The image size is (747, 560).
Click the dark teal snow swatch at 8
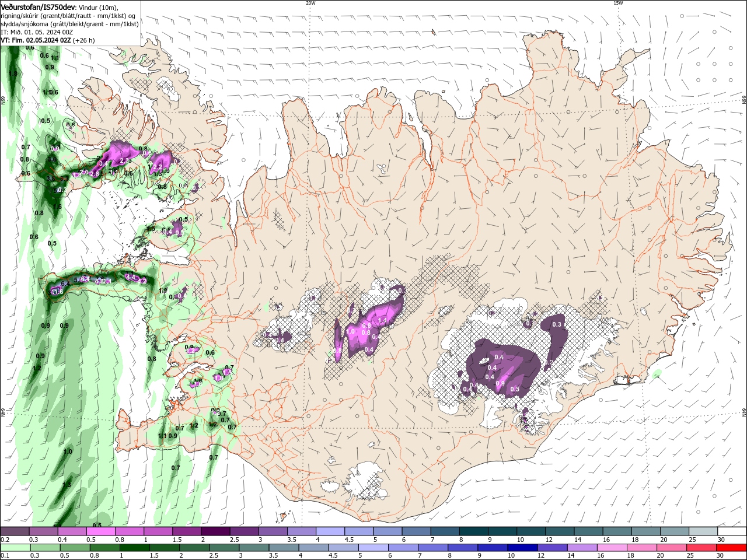[x=473, y=531]
